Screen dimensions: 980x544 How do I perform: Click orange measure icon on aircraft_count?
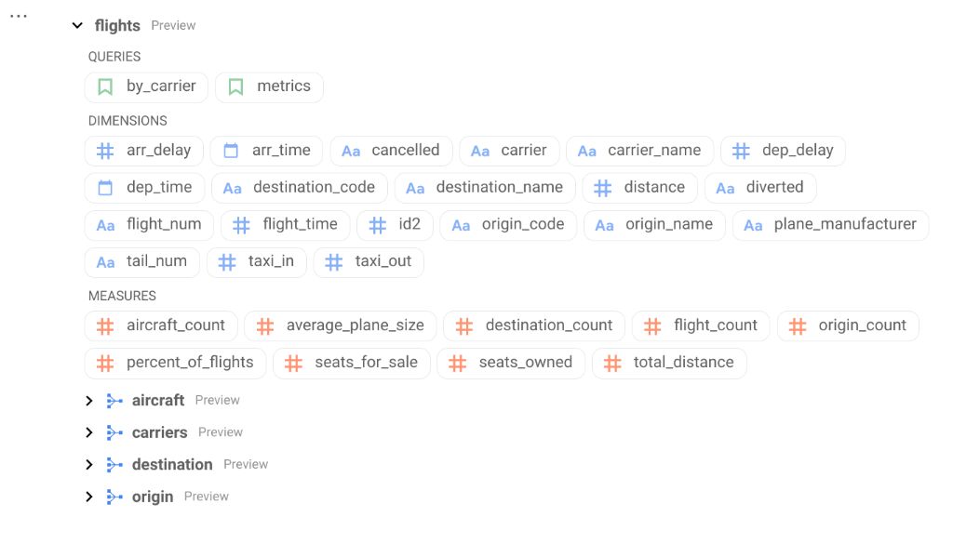click(105, 326)
